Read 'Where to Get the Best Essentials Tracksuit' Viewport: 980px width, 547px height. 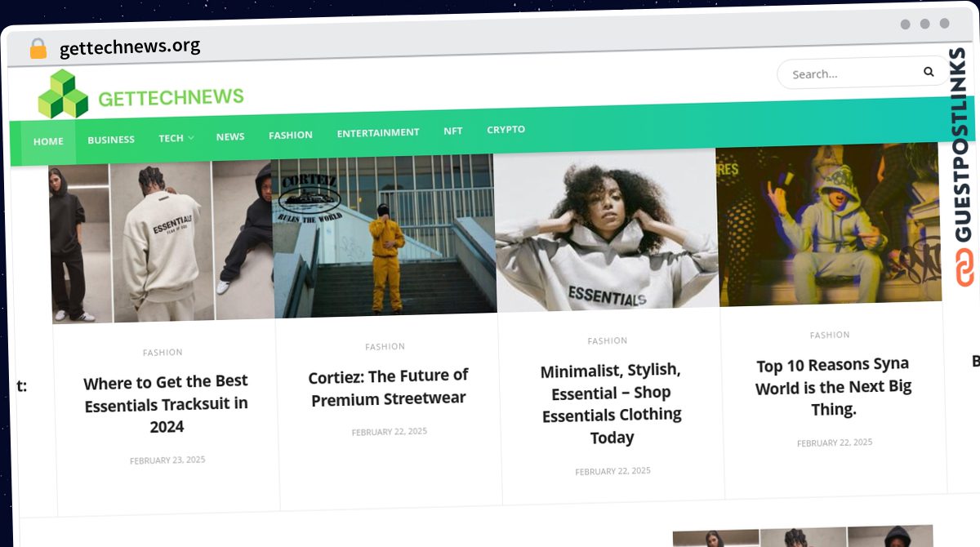[x=167, y=403]
